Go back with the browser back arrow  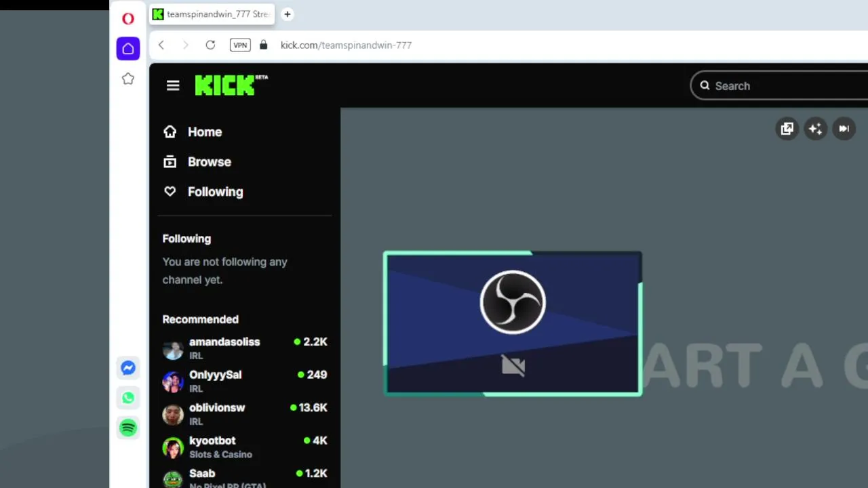pyautogui.click(x=161, y=45)
